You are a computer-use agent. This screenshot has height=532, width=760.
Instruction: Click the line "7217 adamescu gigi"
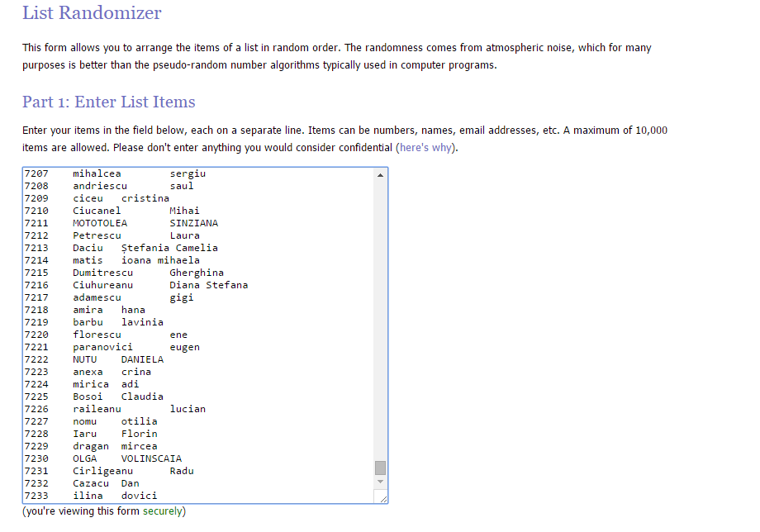pyautogui.click(x=109, y=297)
